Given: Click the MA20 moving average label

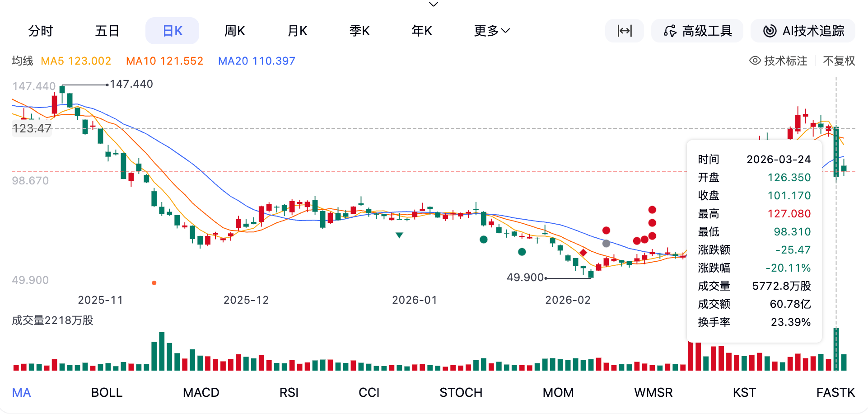Looking at the screenshot, I should pos(257,61).
